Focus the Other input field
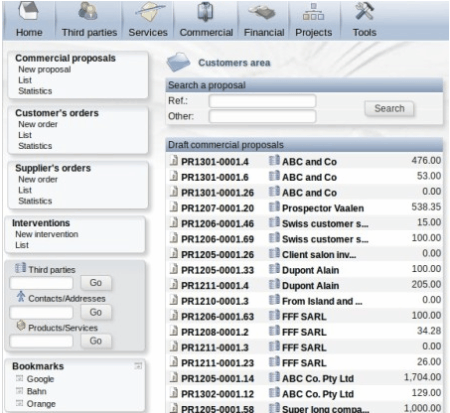The height and width of the screenshot is (413, 450). click(x=262, y=116)
